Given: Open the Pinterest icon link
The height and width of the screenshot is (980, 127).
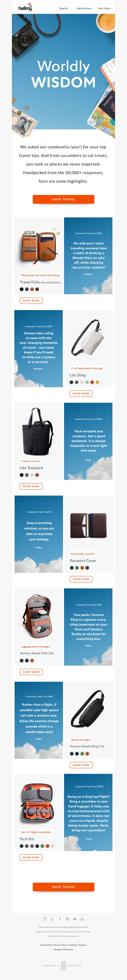Looking at the screenshot, I should coord(67,919).
